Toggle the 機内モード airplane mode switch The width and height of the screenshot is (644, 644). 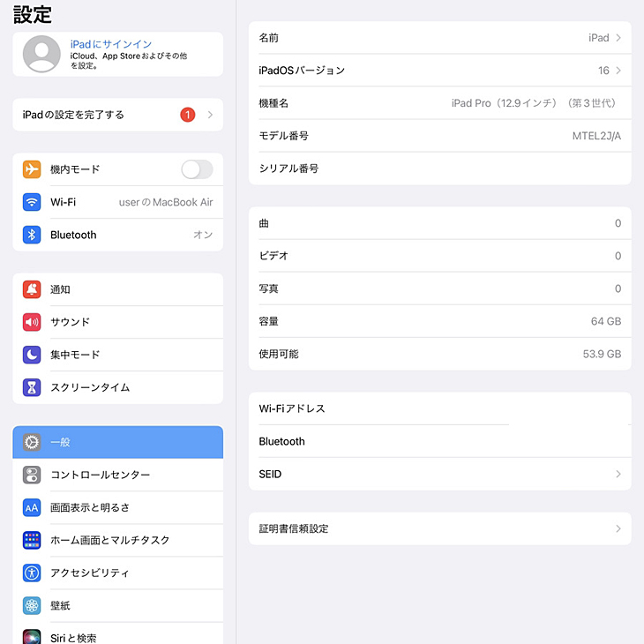coord(197,169)
